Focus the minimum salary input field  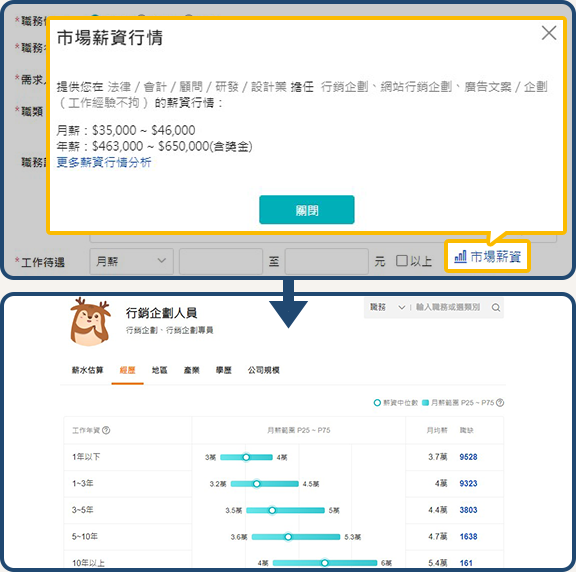[221, 261]
